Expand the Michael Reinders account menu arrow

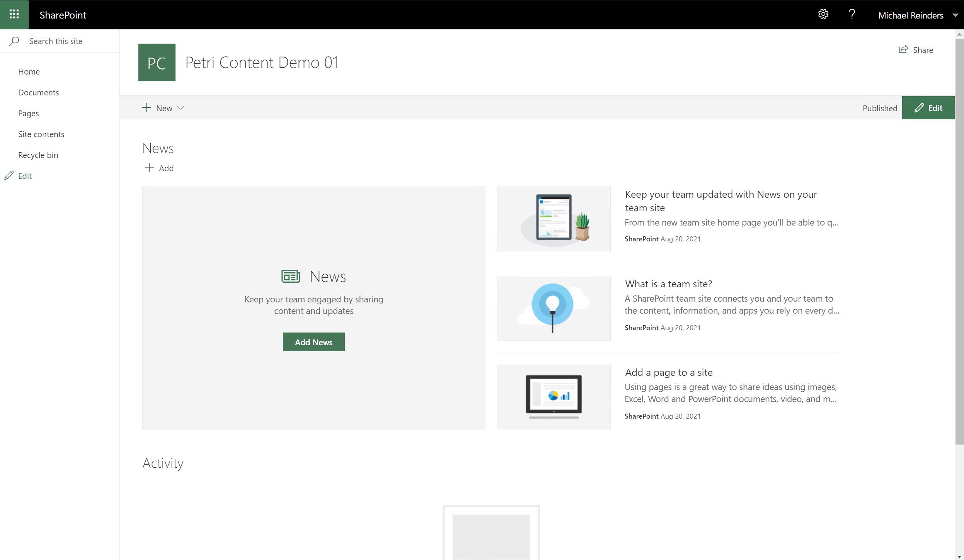tap(955, 15)
